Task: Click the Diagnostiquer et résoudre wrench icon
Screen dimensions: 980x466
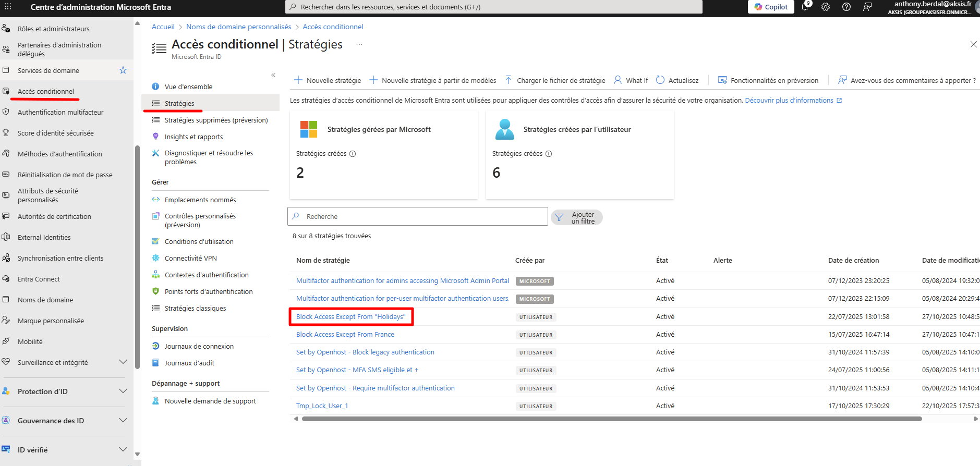Action: (155, 153)
